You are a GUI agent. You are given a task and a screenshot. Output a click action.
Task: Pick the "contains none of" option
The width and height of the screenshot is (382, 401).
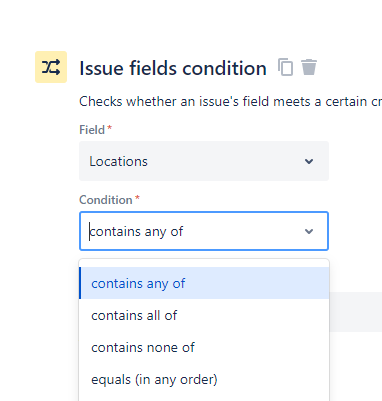(204, 347)
